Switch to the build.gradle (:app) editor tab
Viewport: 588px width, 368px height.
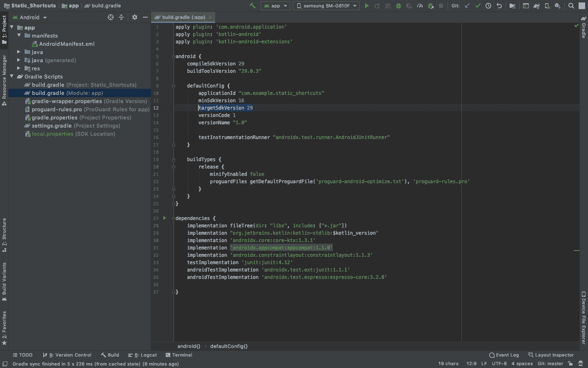tap(183, 17)
